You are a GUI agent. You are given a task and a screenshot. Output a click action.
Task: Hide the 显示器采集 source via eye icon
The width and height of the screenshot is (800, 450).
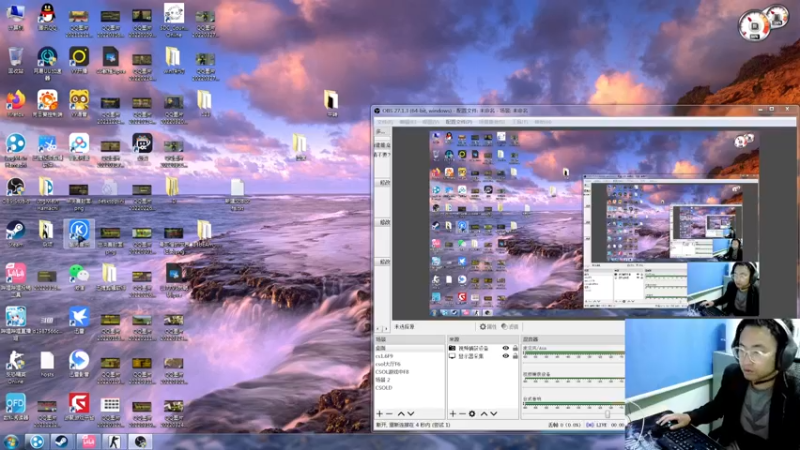[x=506, y=356]
